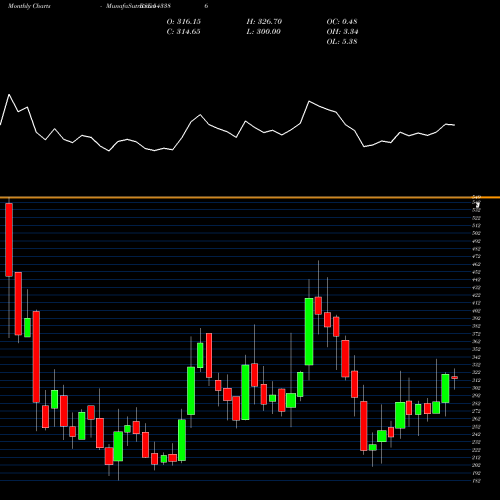The height and width of the screenshot is (500, 500).
Task: Click the 502 price axis label
Action: 476,233
